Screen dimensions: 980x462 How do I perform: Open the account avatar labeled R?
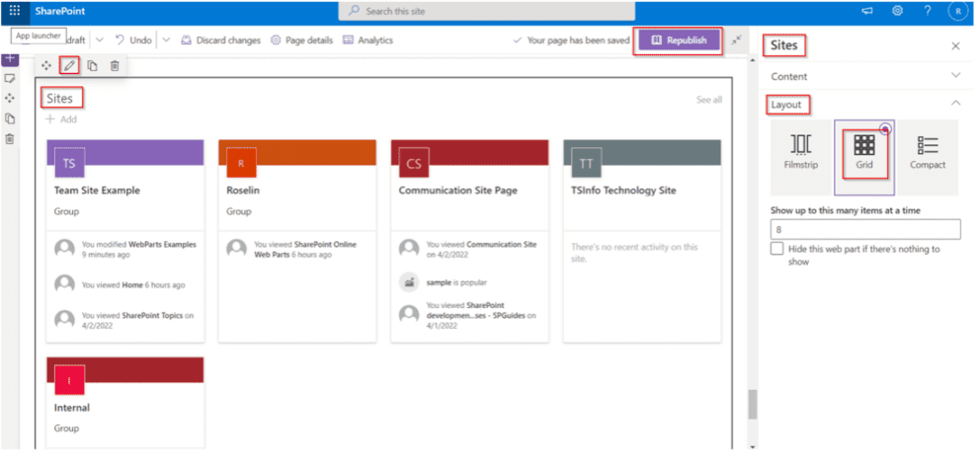pyautogui.click(x=958, y=11)
